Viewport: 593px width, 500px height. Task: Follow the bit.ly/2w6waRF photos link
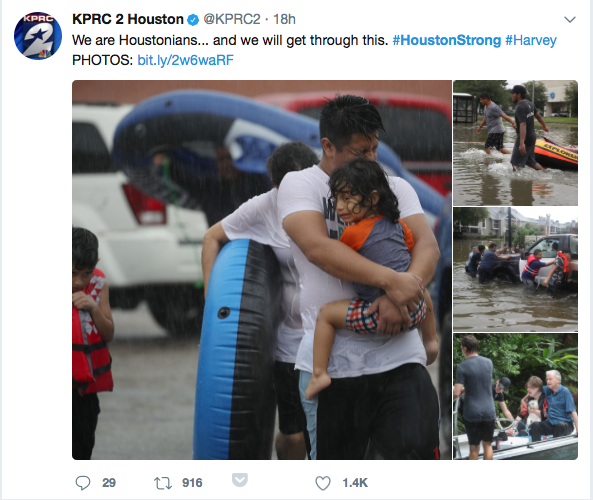pyautogui.click(x=185, y=60)
